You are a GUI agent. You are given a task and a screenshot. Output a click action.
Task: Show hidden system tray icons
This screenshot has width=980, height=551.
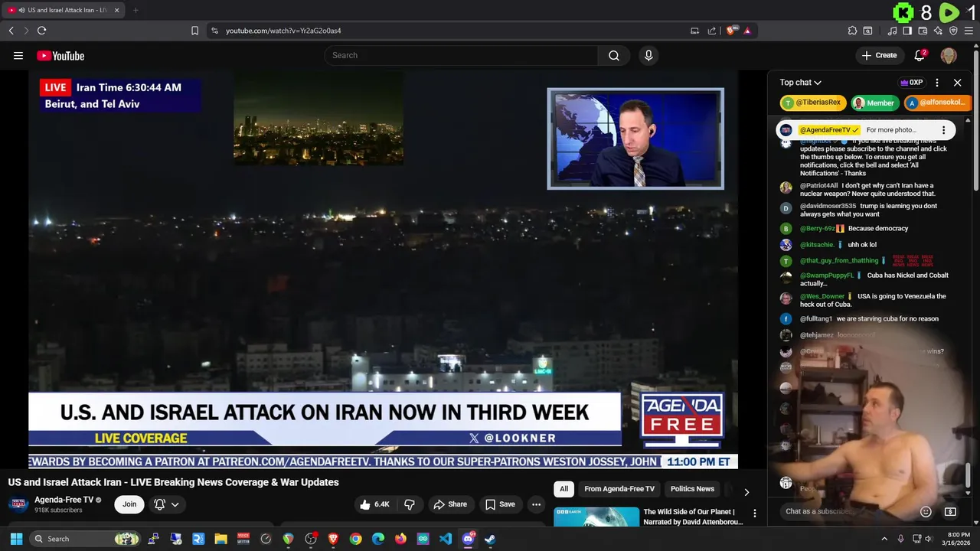(884, 539)
